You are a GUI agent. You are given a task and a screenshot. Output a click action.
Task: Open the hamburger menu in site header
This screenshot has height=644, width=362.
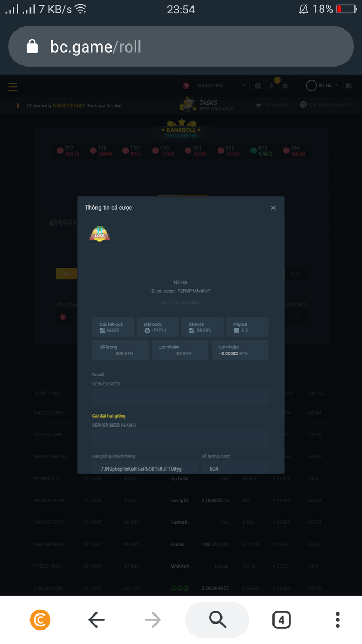12,86
